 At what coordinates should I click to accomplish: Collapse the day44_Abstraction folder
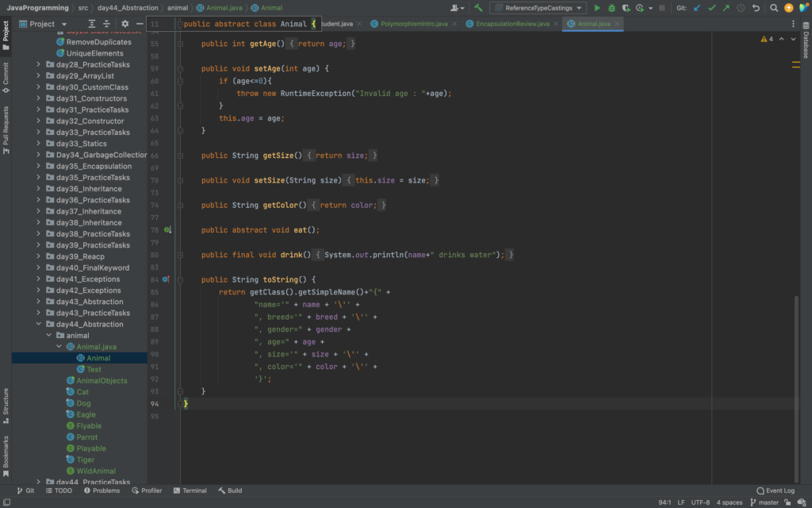(38, 324)
